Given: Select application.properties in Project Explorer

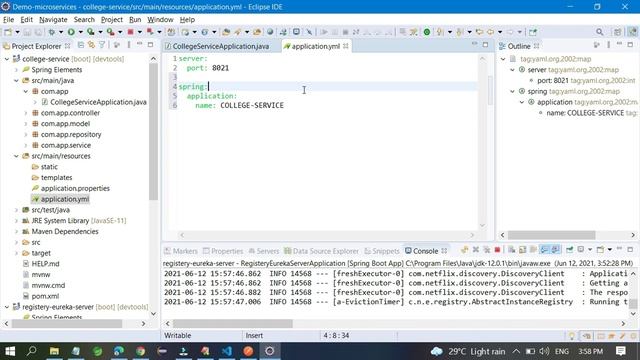Looking at the screenshot, I should [x=75, y=188].
